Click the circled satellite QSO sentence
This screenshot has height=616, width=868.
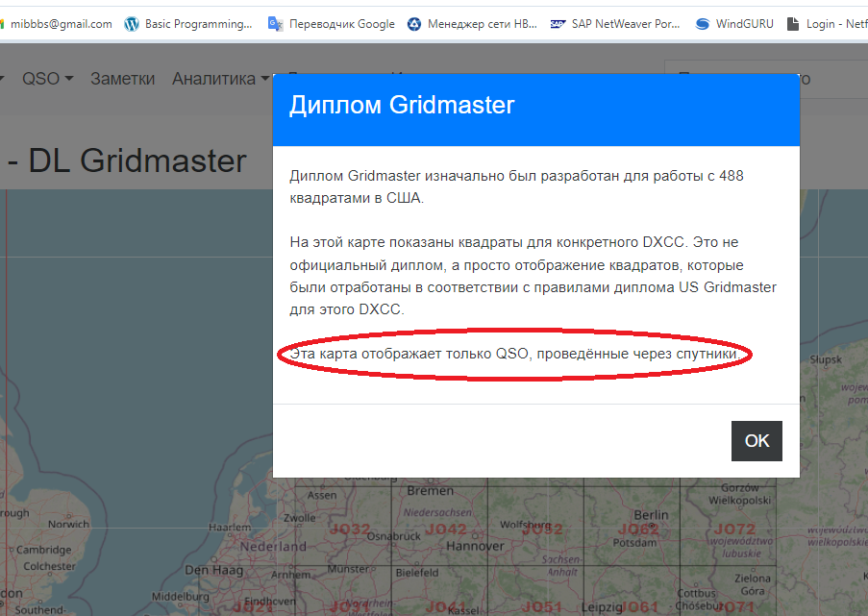tap(514, 355)
